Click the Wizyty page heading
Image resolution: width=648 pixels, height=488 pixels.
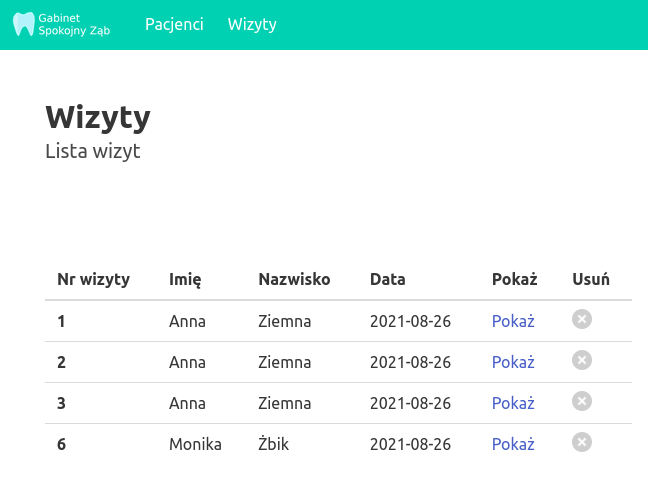point(98,117)
